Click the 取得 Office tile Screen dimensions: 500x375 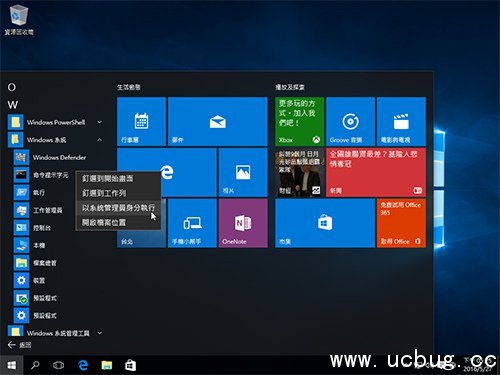(x=401, y=223)
